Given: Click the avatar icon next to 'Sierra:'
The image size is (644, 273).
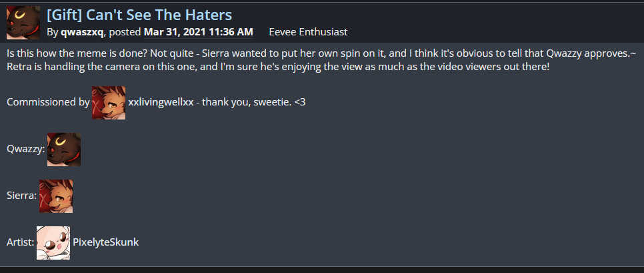Looking at the screenshot, I should [x=56, y=196].
